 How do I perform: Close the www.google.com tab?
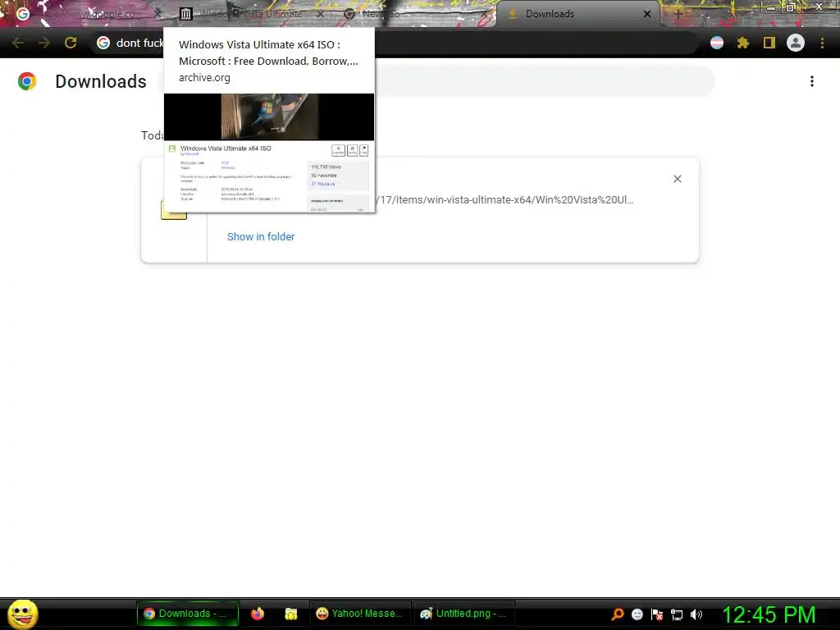(158, 14)
